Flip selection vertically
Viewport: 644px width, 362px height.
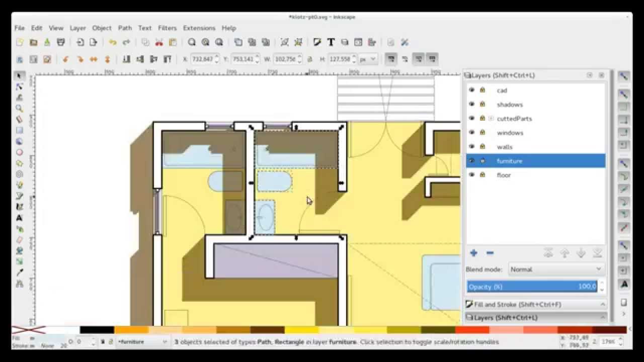(107, 59)
